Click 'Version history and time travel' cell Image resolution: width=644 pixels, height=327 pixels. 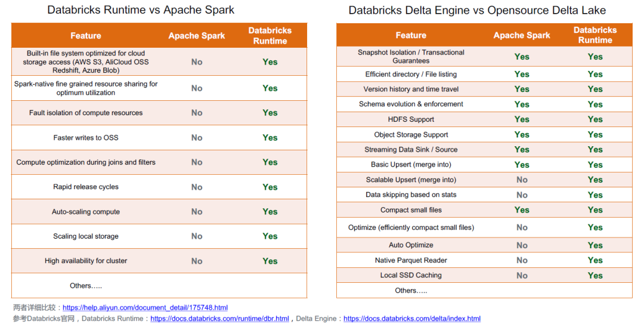411,89
